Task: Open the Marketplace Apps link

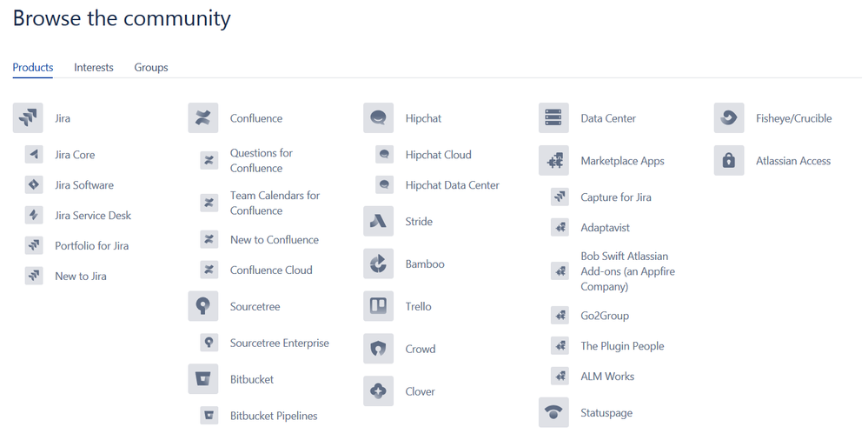Action: click(x=623, y=161)
